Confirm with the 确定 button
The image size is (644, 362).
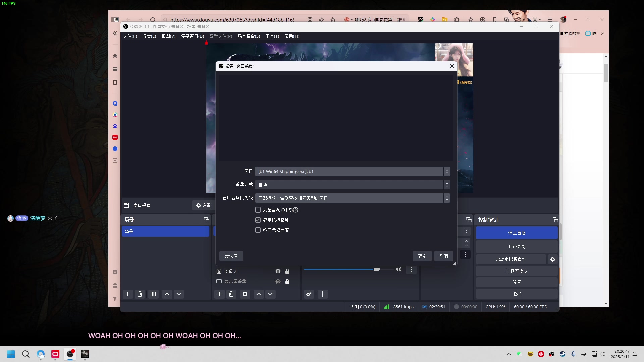pyautogui.click(x=422, y=256)
